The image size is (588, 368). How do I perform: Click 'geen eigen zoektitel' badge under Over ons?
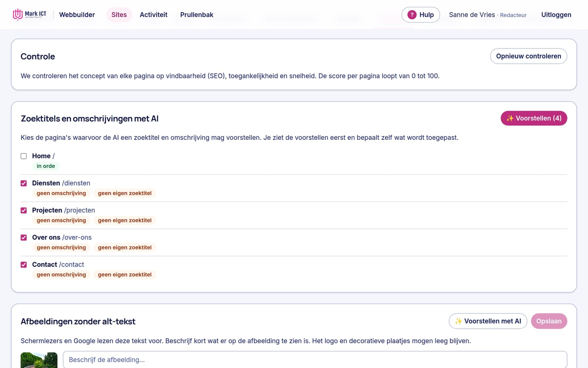125,247
